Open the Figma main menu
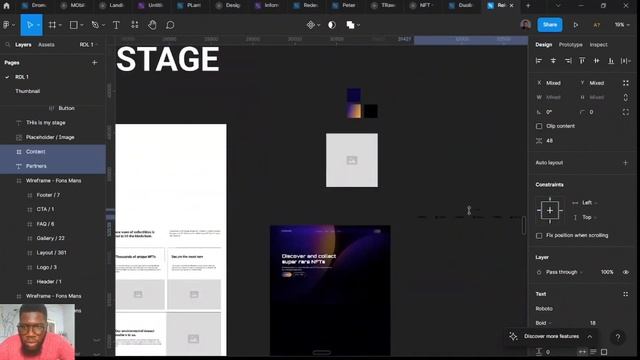The height and width of the screenshot is (360, 640). pyautogui.click(x=7, y=25)
